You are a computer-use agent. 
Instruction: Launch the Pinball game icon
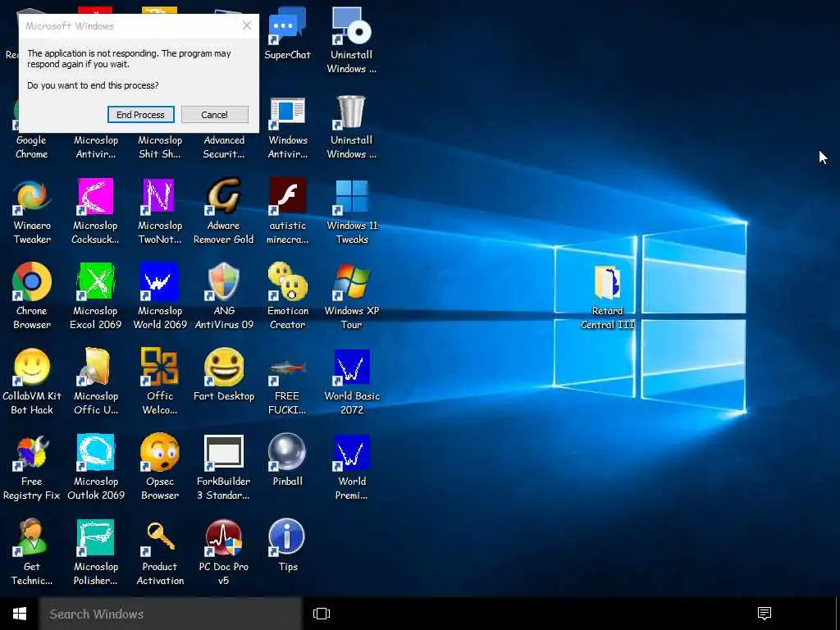[288, 459]
